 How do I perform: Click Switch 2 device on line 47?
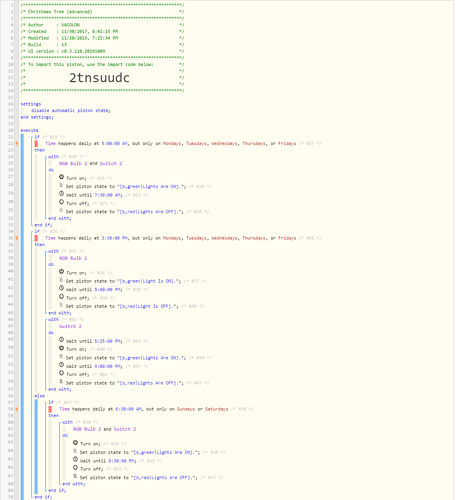click(x=70, y=326)
